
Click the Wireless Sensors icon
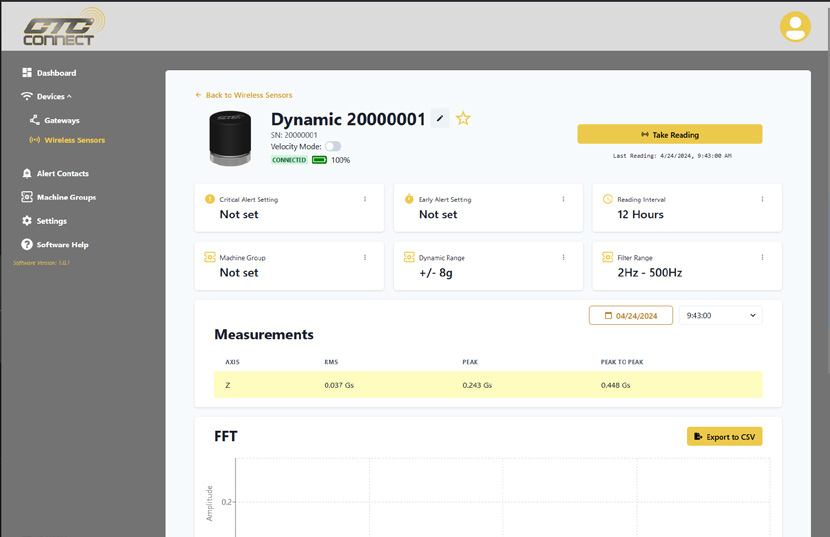(34, 140)
